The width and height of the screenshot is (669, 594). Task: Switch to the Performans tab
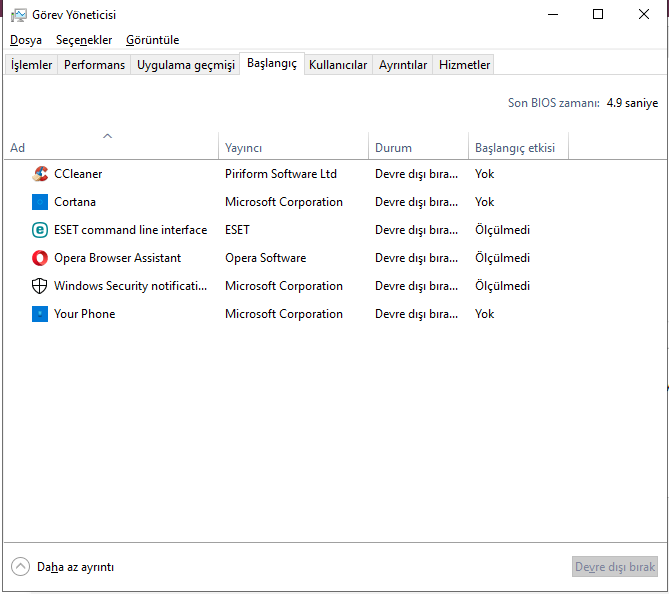click(94, 65)
